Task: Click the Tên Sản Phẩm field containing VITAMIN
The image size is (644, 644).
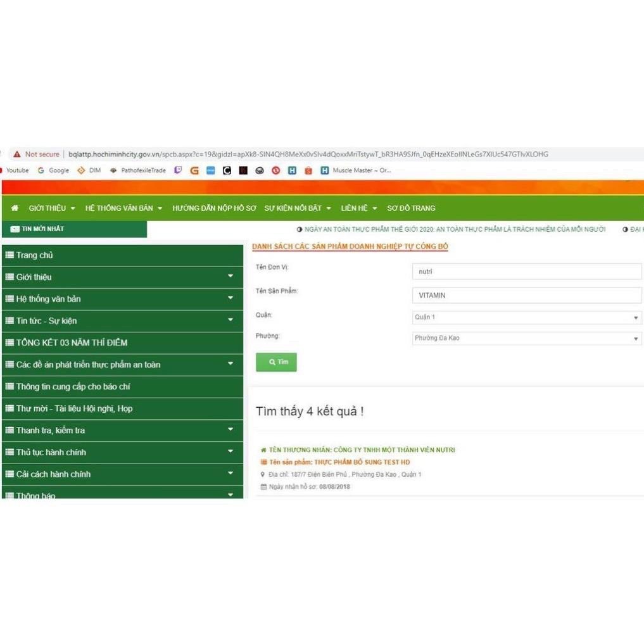Action: pos(526,296)
